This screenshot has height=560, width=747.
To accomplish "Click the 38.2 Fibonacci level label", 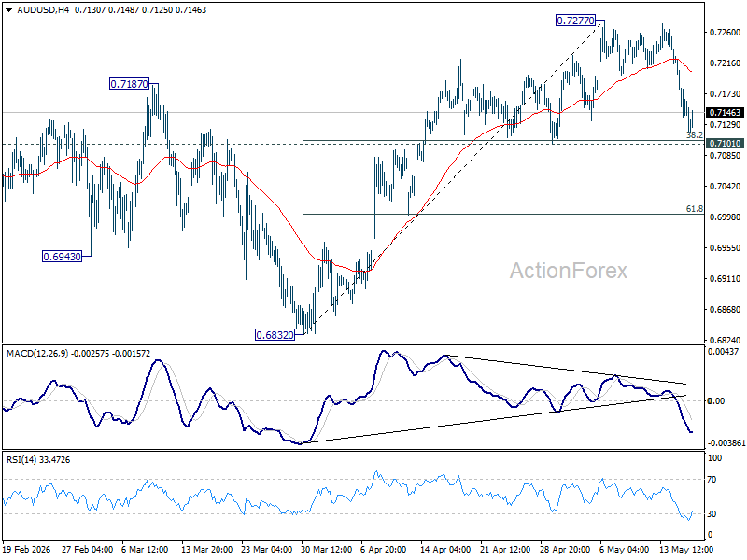I will point(694,135).
